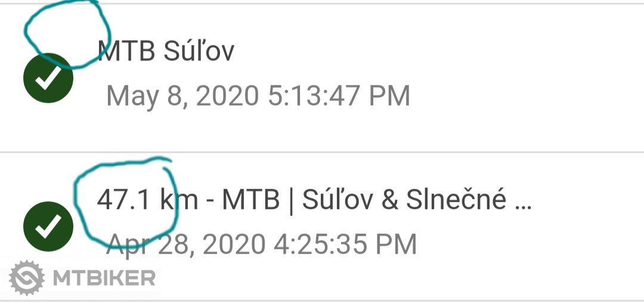
Task: Click the ampersand in the second title
Action: [389, 200]
